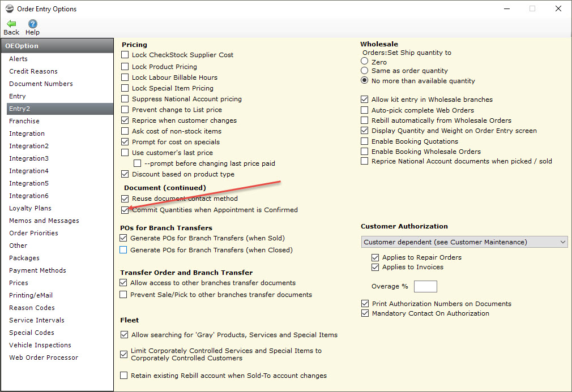The image size is (572, 392).
Task: Uncheck Applies to Invoices
Action: tap(375, 267)
